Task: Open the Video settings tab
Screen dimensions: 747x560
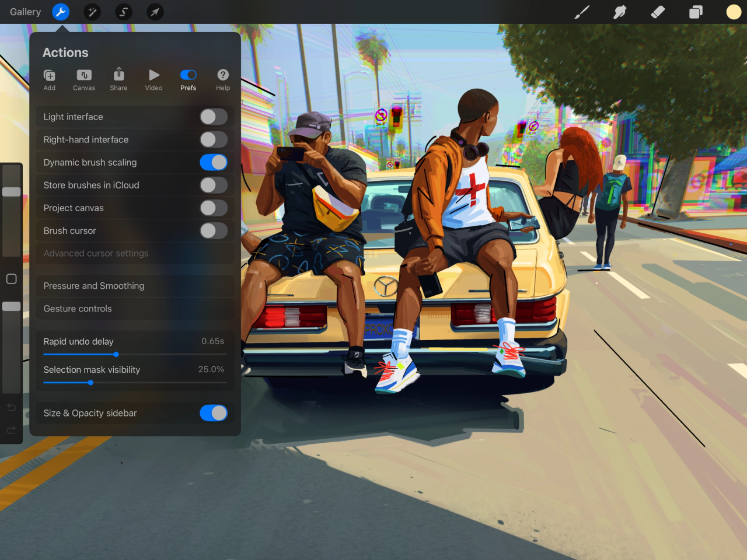Action: (153, 79)
